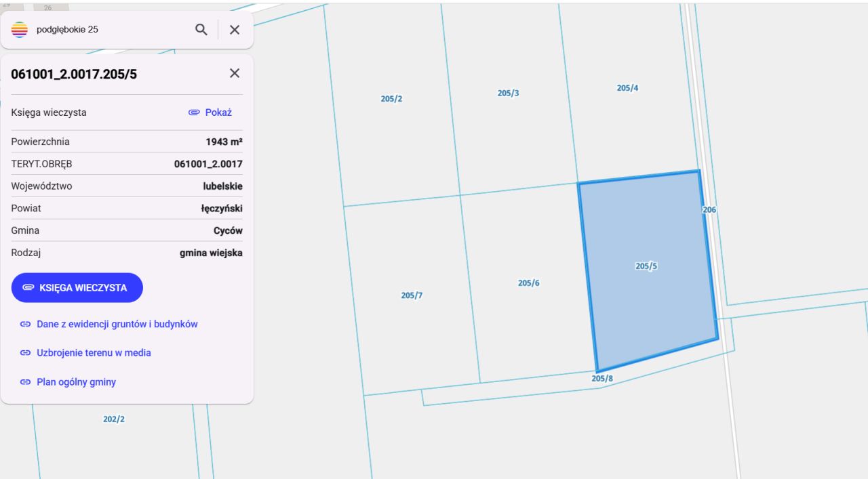Click the Cyców municipality value
Image resolution: width=868 pixels, height=479 pixels.
[x=229, y=230]
